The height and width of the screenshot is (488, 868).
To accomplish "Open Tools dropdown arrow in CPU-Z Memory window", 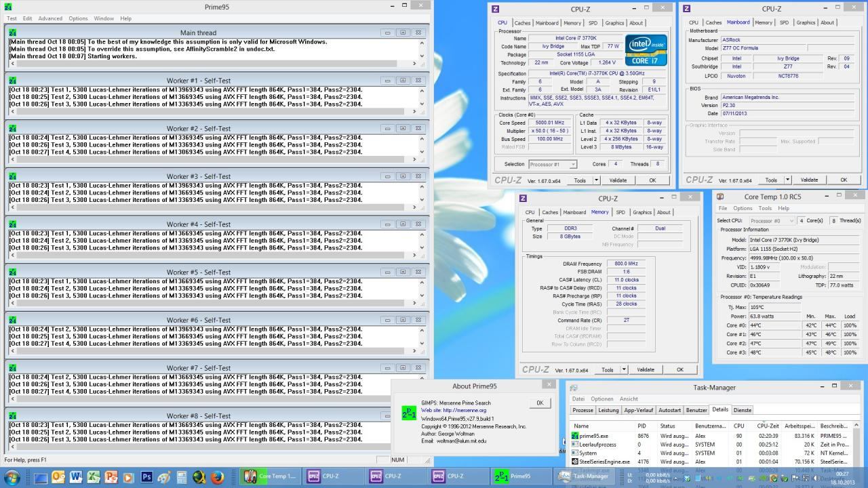I will pyautogui.click(x=623, y=370).
